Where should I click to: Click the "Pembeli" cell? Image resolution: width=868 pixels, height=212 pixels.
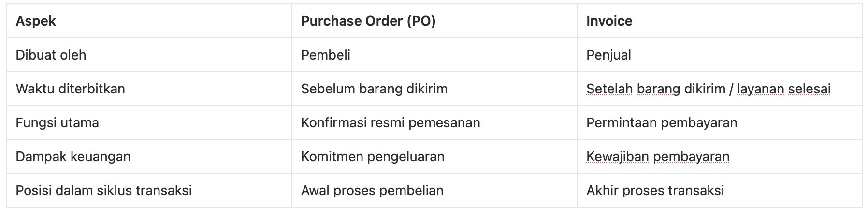pyautogui.click(x=325, y=55)
